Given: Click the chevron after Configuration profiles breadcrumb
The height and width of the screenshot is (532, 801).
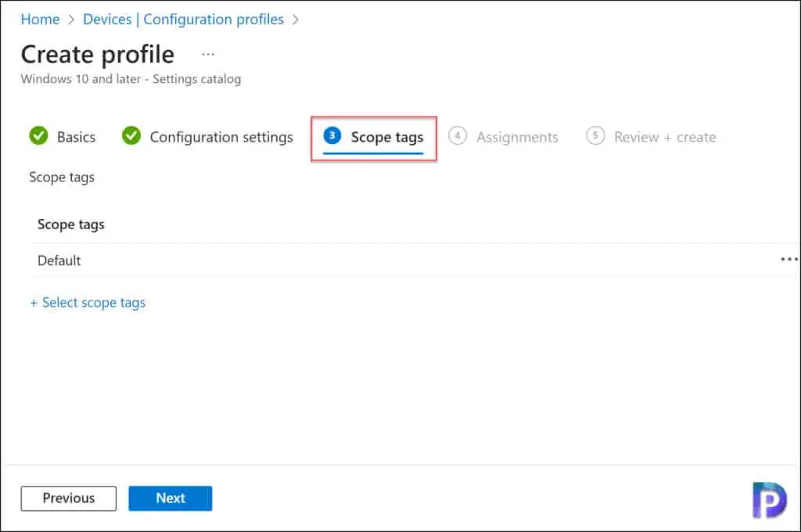Looking at the screenshot, I should [295, 20].
